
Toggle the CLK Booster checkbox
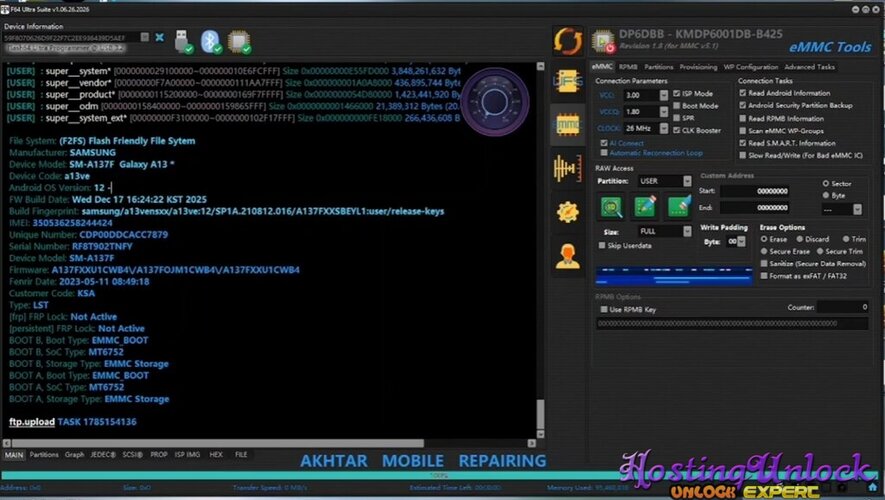(x=676, y=130)
